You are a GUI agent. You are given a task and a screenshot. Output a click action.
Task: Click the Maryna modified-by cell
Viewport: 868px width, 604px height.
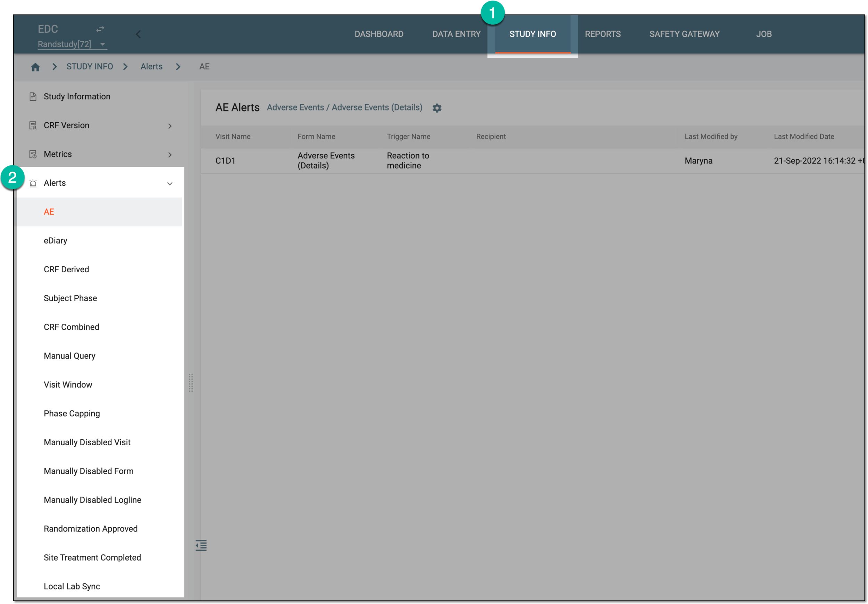click(x=698, y=161)
